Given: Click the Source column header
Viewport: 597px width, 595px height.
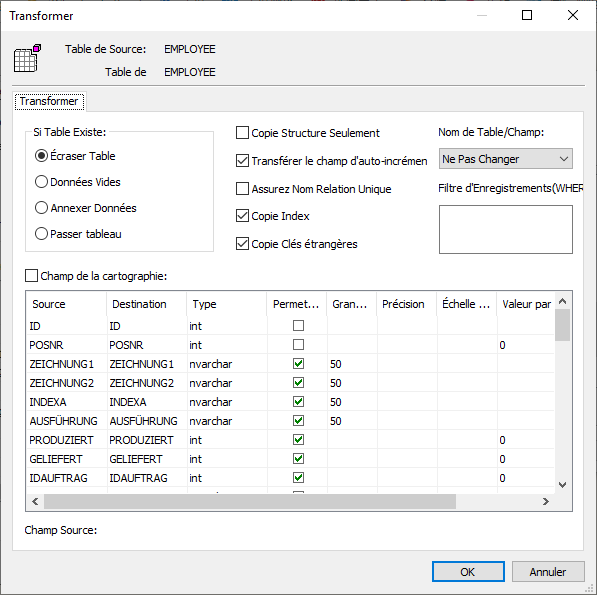Looking at the screenshot, I should click(x=66, y=304).
